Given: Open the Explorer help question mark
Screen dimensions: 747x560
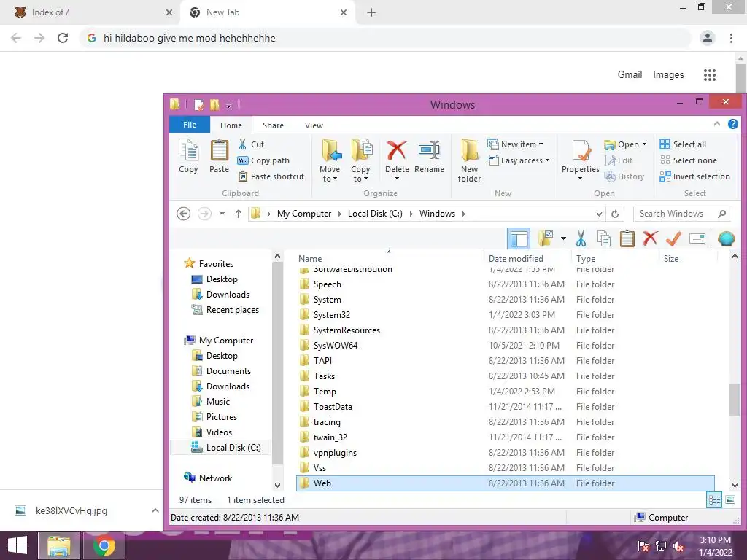Looking at the screenshot, I should coord(733,124).
